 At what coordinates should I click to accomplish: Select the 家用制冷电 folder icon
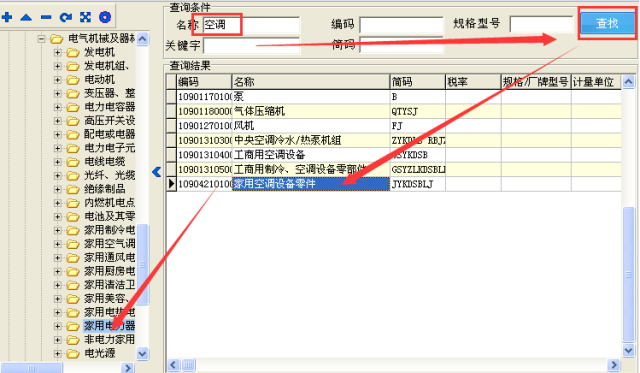point(73,230)
